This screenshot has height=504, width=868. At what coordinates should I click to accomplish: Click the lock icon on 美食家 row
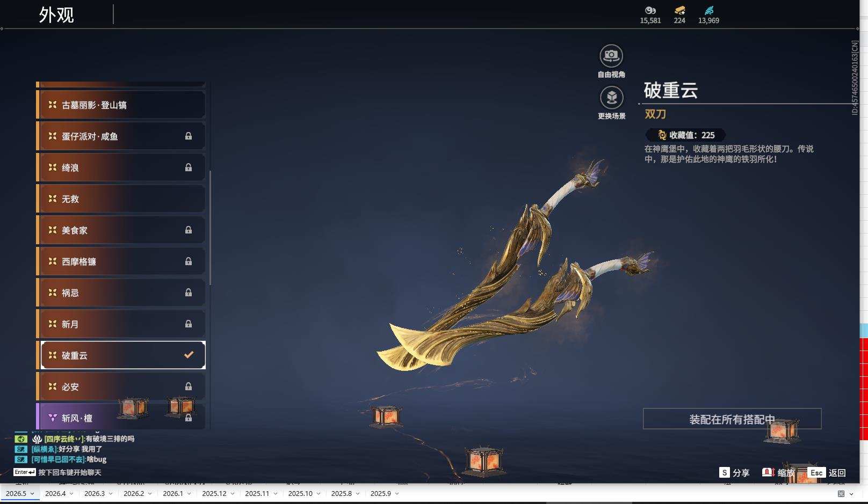[189, 230]
